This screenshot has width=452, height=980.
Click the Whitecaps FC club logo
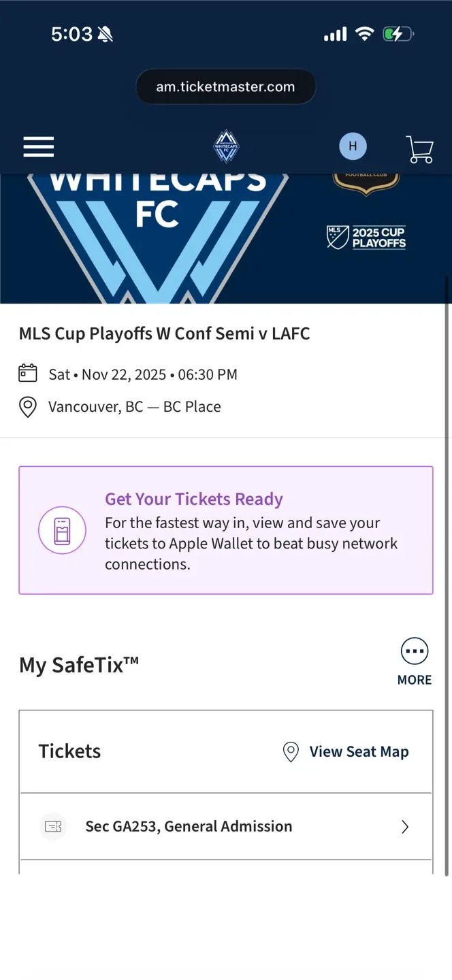coord(225,146)
